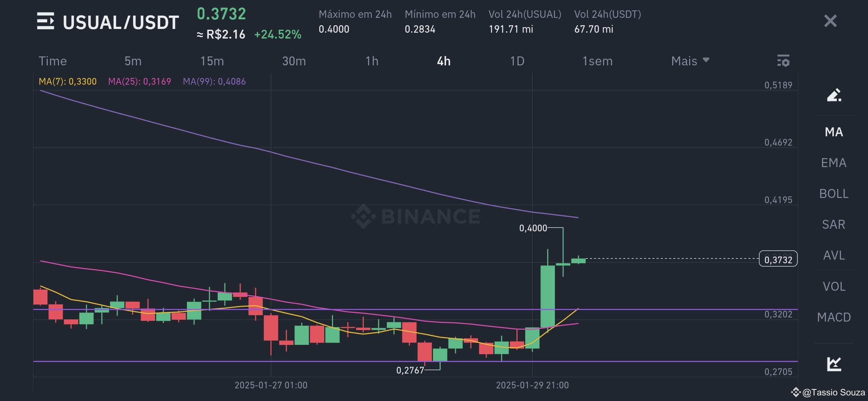Click the ≈ R$2.16 converted price
868x401 pixels.
(x=221, y=35)
